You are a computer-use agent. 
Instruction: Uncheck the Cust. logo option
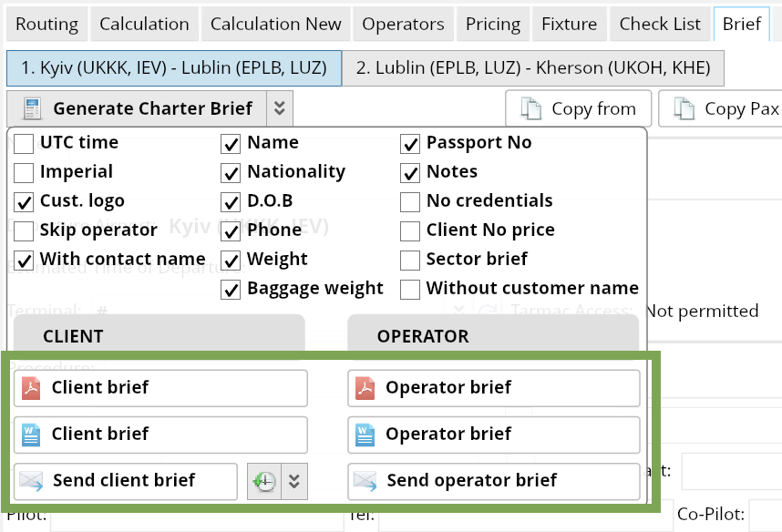(x=25, y=201)
